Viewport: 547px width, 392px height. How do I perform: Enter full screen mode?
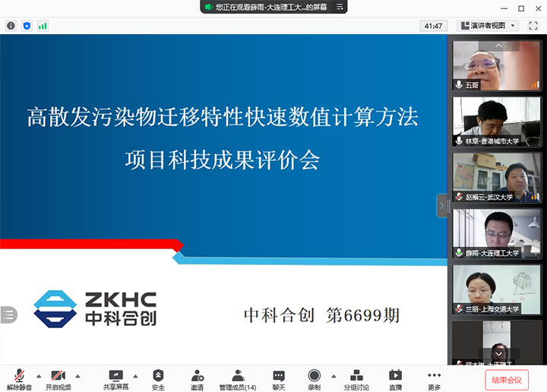(x=533, y=26)
